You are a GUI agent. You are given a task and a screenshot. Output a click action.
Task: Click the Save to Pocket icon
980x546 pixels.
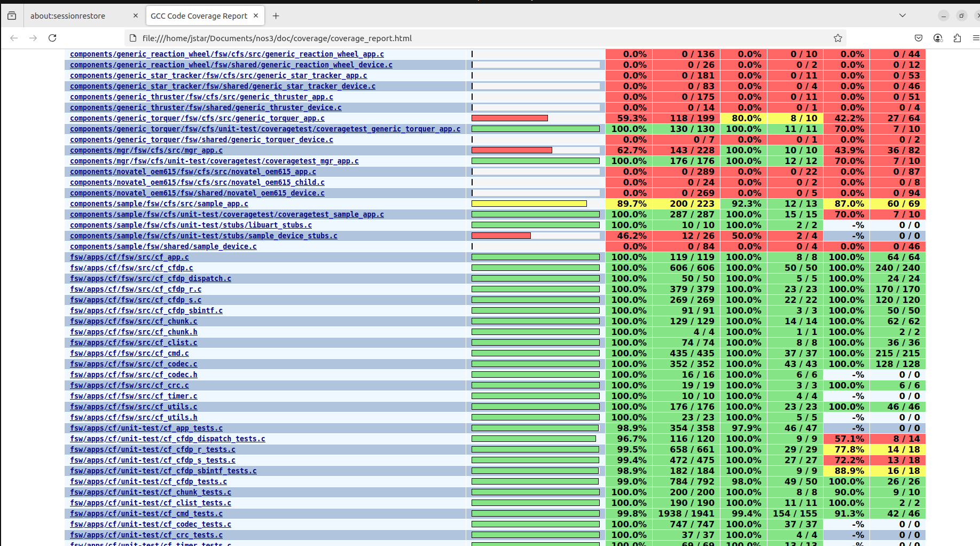tap(919, 38)
